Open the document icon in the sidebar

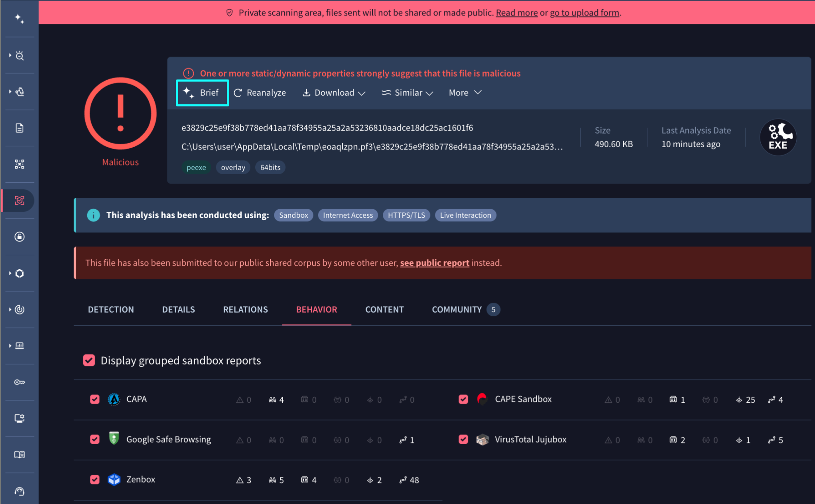[x=19, y=128]
